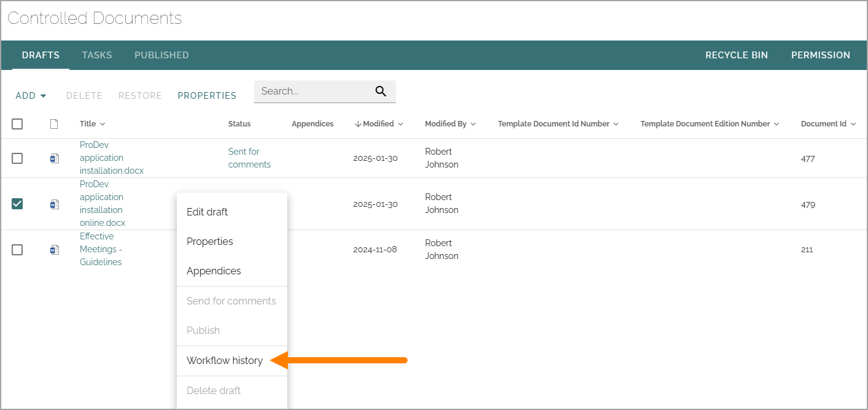Click the Status column header
This screenshot has width=868, height=410.
tap(239, 124)
